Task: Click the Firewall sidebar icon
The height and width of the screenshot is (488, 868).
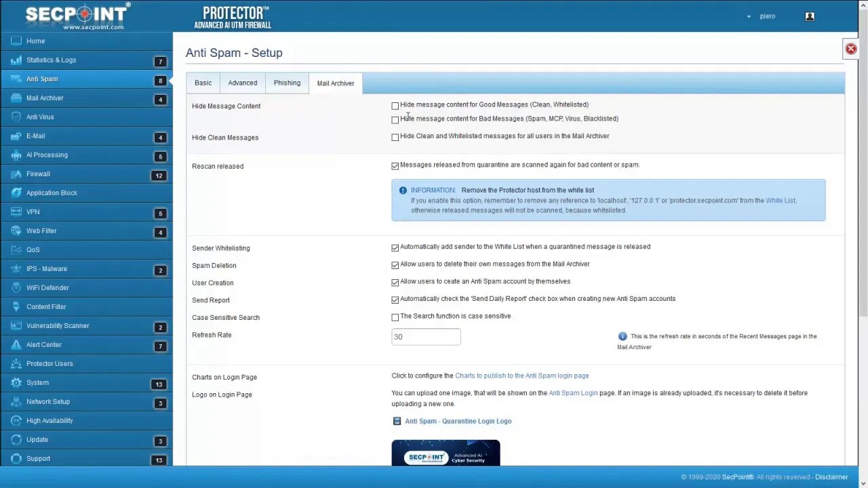Action: [x=16, y=174]
